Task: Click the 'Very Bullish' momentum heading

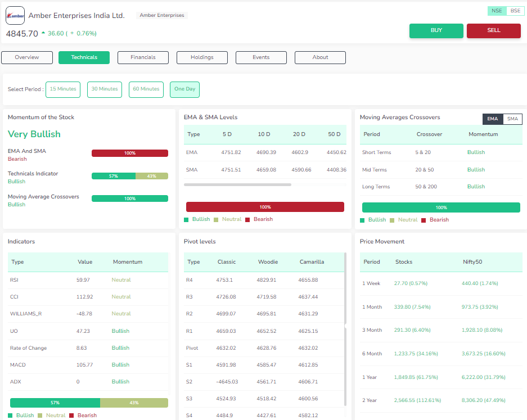Action: click(34, 134)
